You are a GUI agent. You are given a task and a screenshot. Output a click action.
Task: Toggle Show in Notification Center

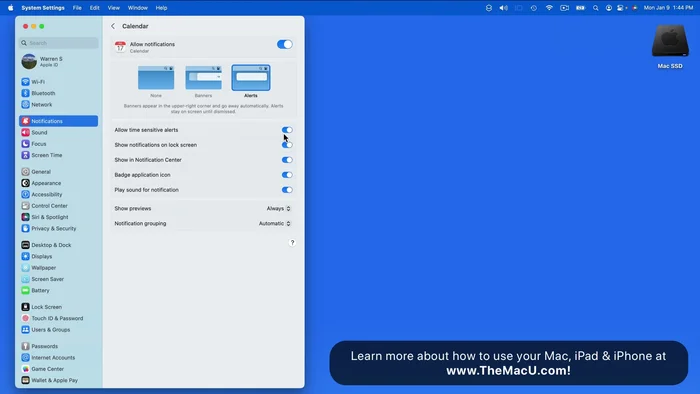point(287,160)
